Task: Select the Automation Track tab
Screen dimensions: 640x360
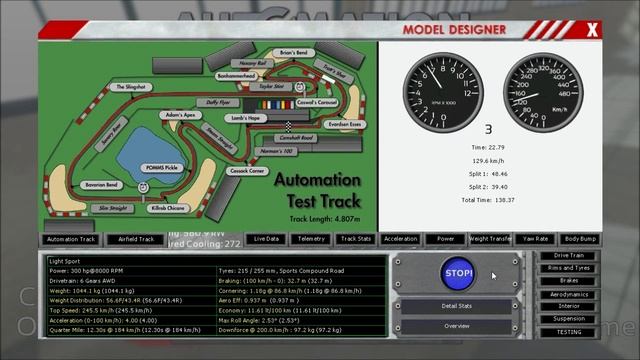Action: (x=71, y=240)
